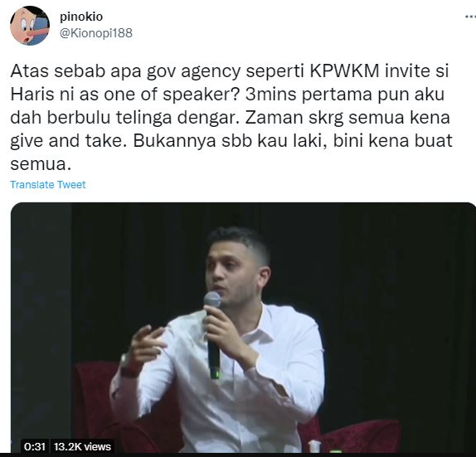Click the 0:31 video duration badge

pos(35,447)
